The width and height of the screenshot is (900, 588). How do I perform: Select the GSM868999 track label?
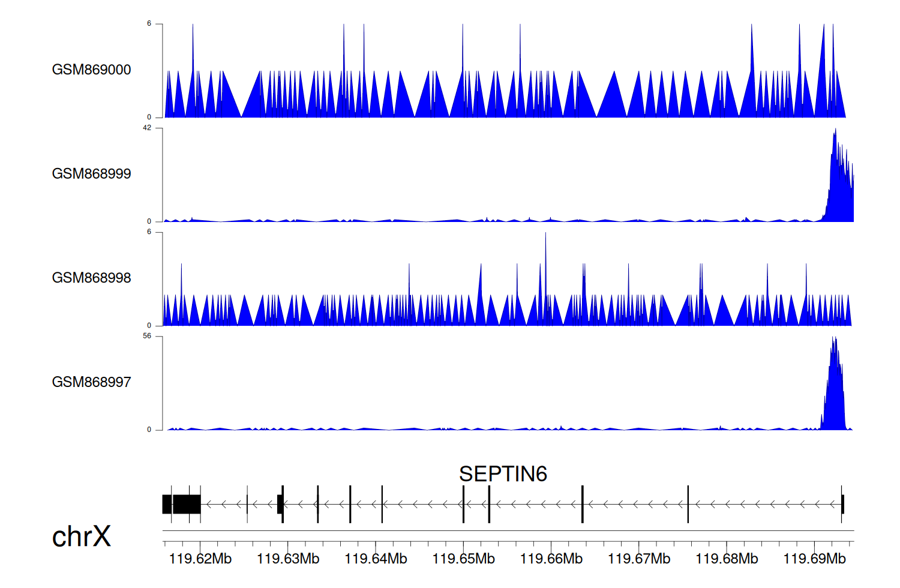(x=91, y=174)
